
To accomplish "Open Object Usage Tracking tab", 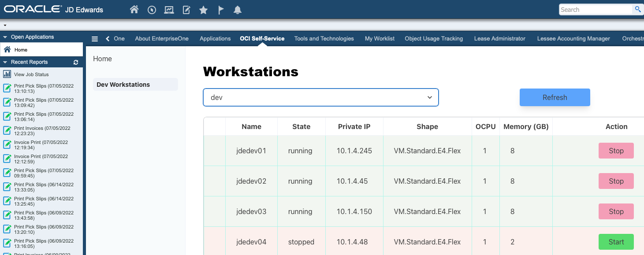I will 434,39.
